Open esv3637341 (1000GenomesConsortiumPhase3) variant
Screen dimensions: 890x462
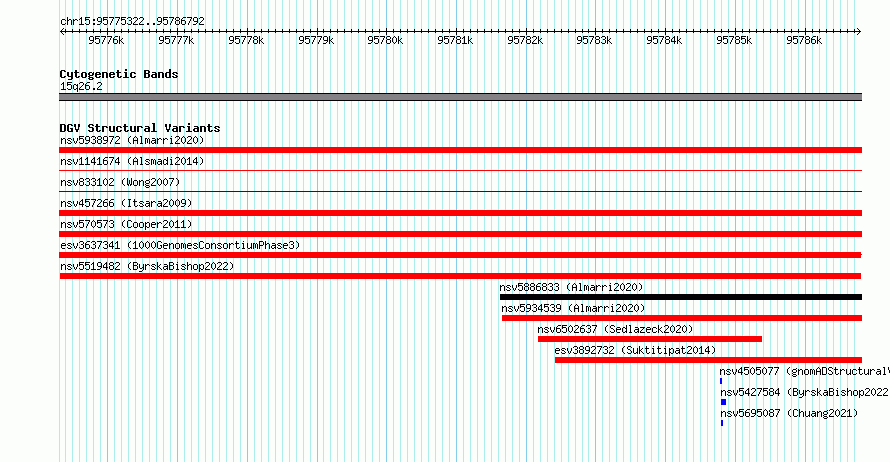click(180, 245)
